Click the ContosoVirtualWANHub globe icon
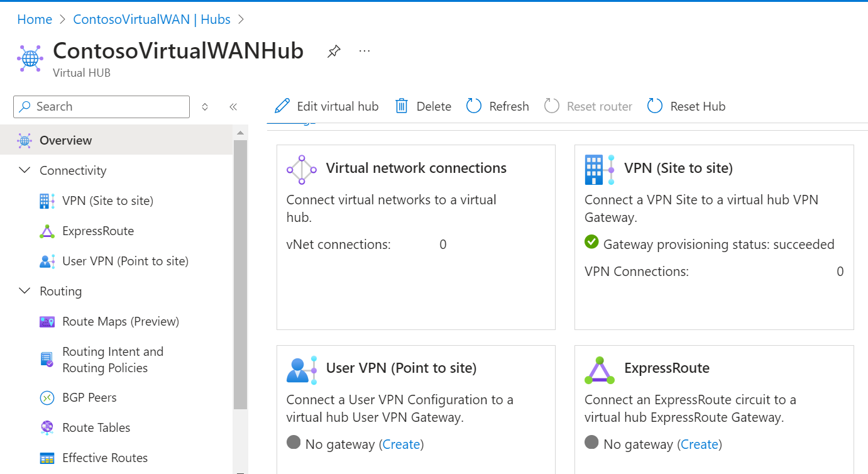The width and height of the screenshot is (868, 474). [x=30, y=58]
